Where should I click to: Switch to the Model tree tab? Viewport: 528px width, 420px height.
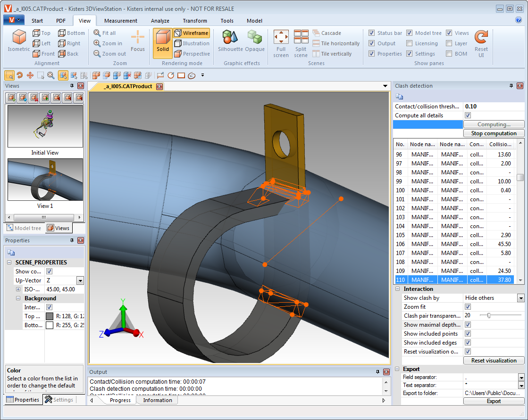pos(24,228)
